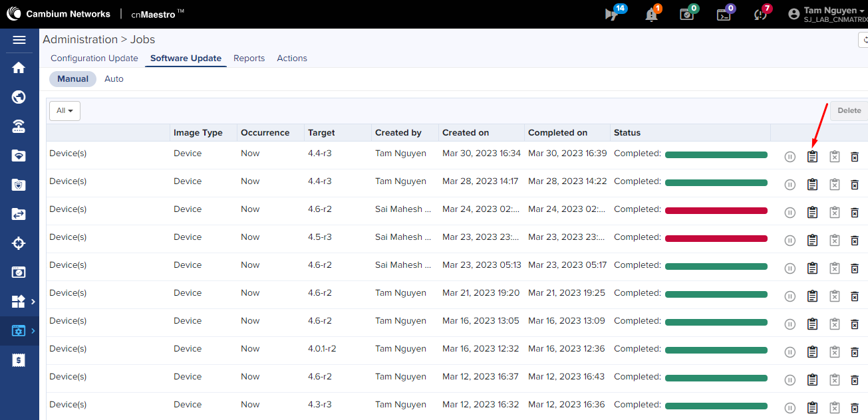Click the terminal jobs icon in header
The image size is (868, 420).
(x=724, y=15)
